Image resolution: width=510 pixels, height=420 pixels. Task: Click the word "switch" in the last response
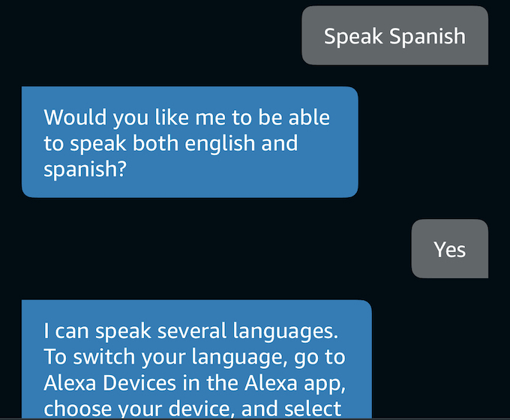pyautogui.click(x=103, y=356)
